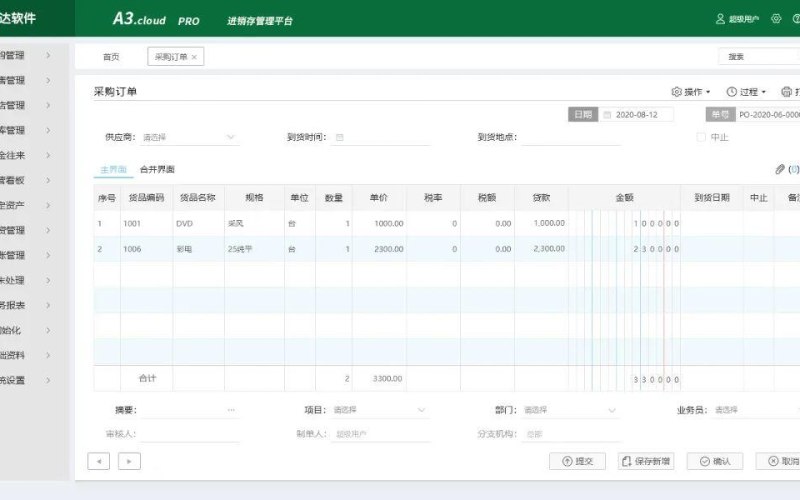Switch to the 主界面 tab
Viewport: 800px width, 500px height.
point(113,169)
